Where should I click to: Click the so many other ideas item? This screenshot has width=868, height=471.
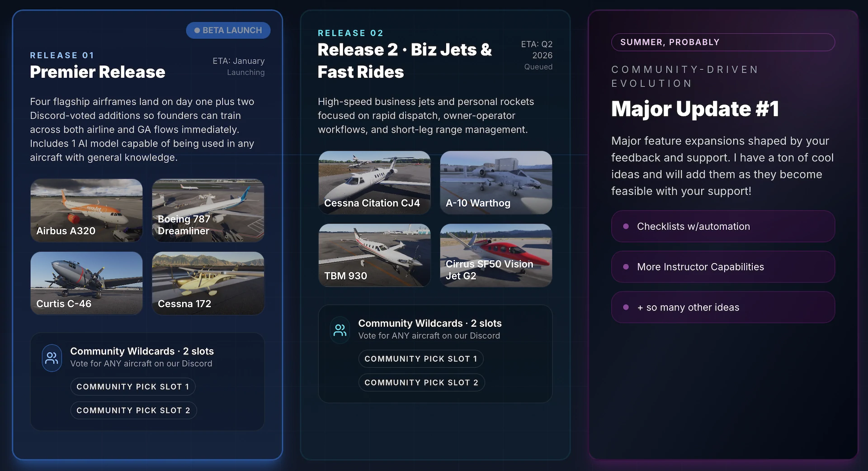(722, 307)
